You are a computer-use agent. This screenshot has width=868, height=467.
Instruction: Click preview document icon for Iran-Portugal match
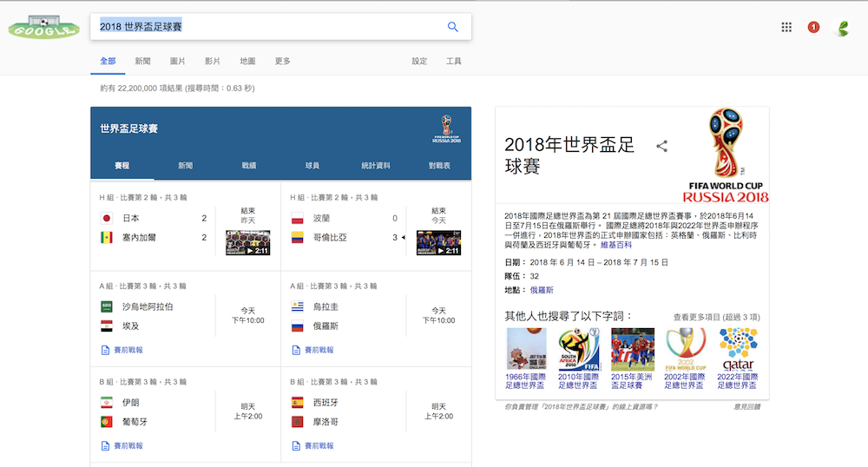105,445
